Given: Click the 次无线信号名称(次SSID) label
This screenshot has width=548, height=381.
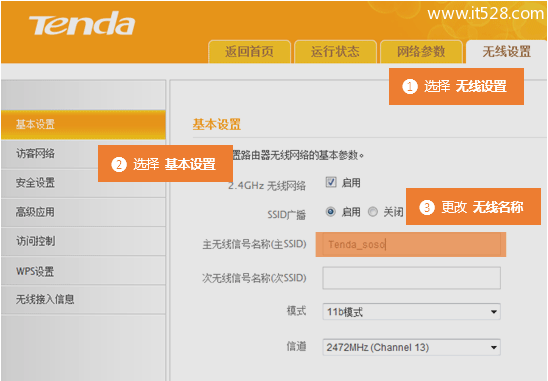Looking at the screenshot, I should [x=254, y=278].
